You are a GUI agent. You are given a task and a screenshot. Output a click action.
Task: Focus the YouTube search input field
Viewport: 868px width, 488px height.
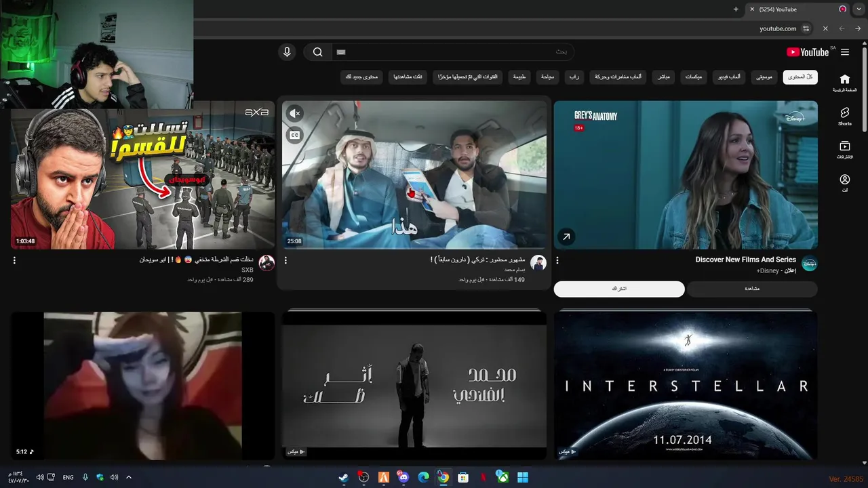point(453,52)
